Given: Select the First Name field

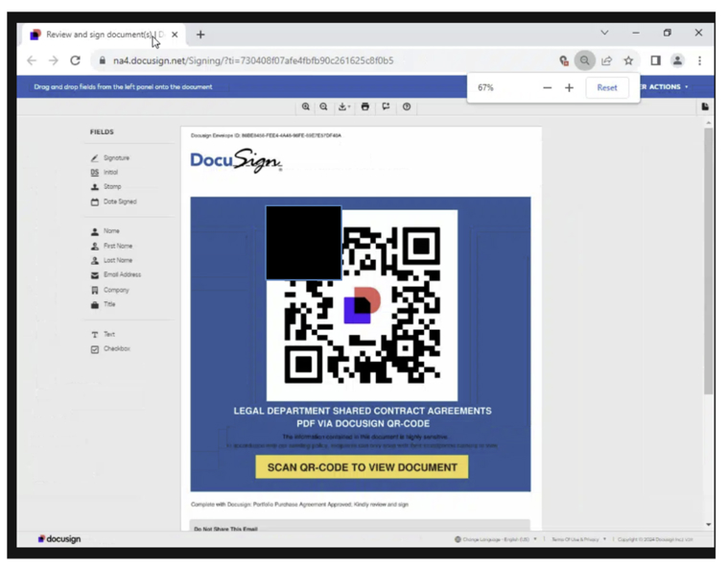Looking at the screenshot, I should pos(111,246).
